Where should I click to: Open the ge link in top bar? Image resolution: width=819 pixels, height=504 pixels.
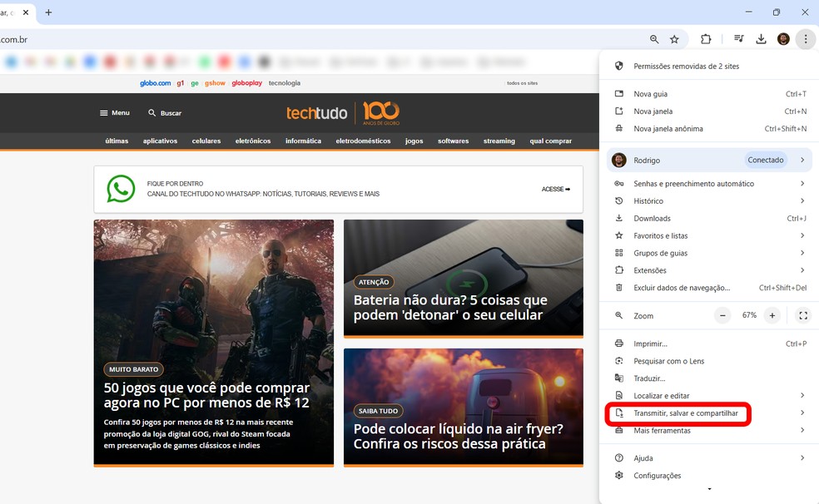point(195,83)
